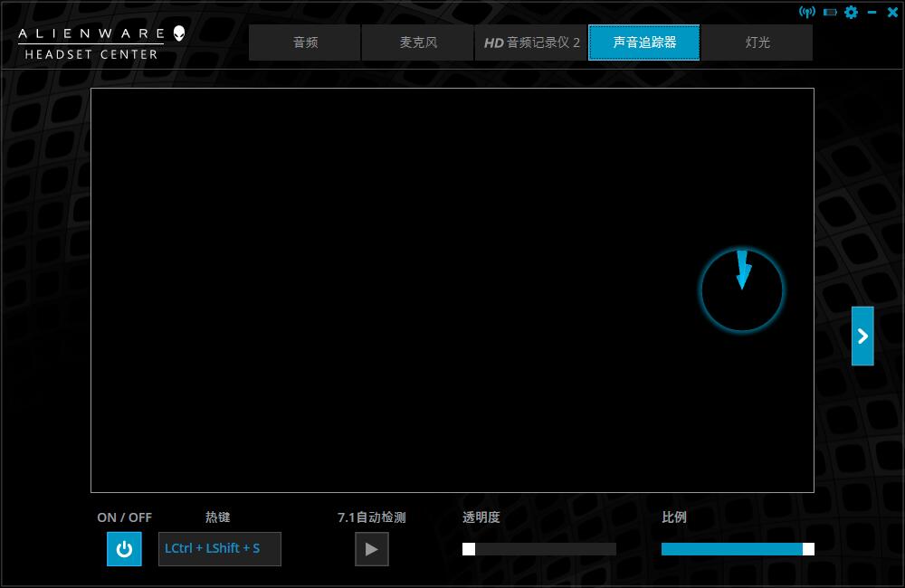905x588 pixels.
Task: Select the 麦克风 (Microphone) tab
Action: click(x=417, y=41)
